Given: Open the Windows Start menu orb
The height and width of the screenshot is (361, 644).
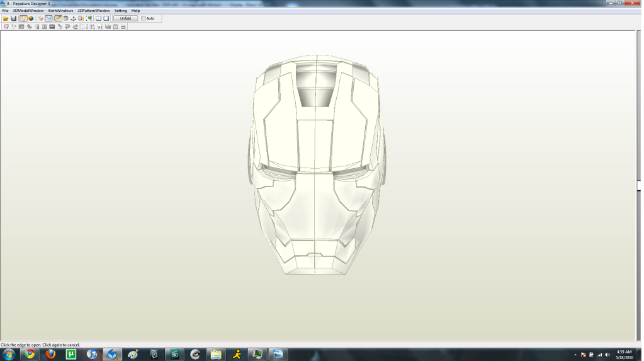Looking at the screenshot, I should pos(9,355).
